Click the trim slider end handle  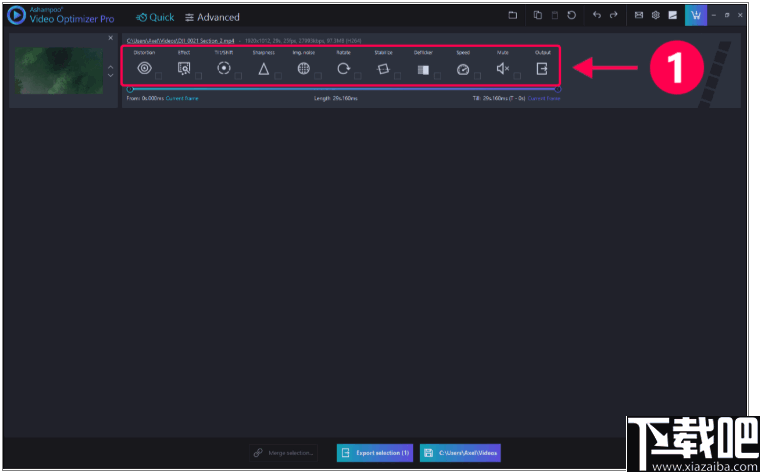pyautogui.click(x=558, y=89)
